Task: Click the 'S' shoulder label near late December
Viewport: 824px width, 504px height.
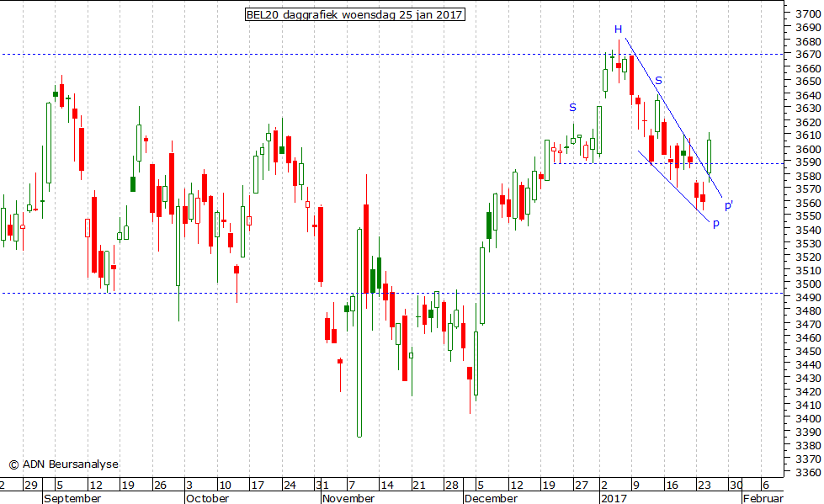Action: [573, 108]
